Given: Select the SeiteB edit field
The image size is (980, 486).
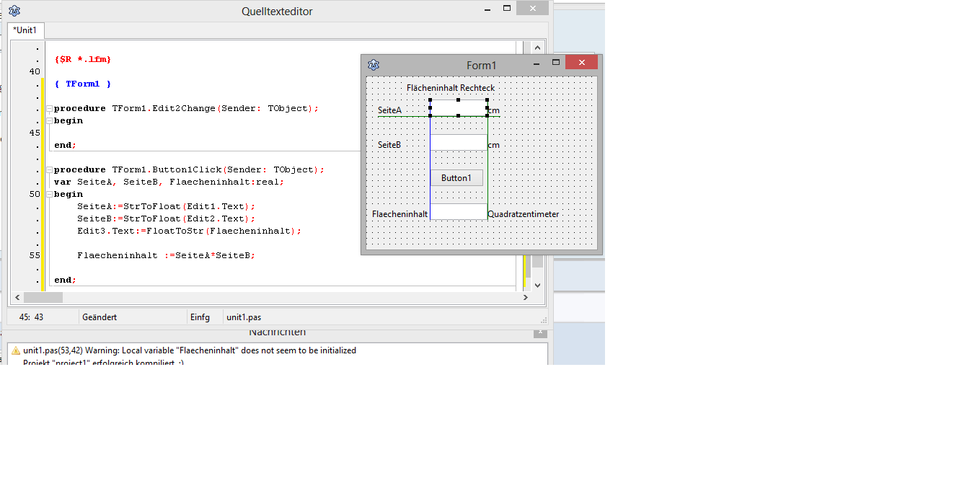Looking at the screenshot, I should 459,143.
